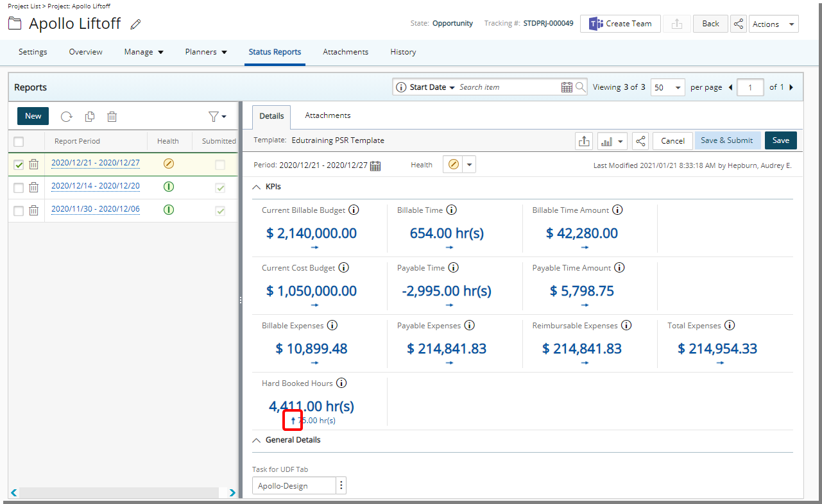This screenshot has height=504, width=822.
Task: Collapse the KPIs section
Action: [257, 187]
